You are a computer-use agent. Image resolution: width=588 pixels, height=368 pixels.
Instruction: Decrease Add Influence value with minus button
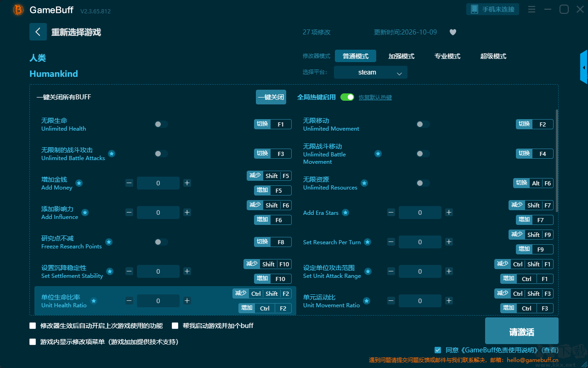click(x=129, y=213)
